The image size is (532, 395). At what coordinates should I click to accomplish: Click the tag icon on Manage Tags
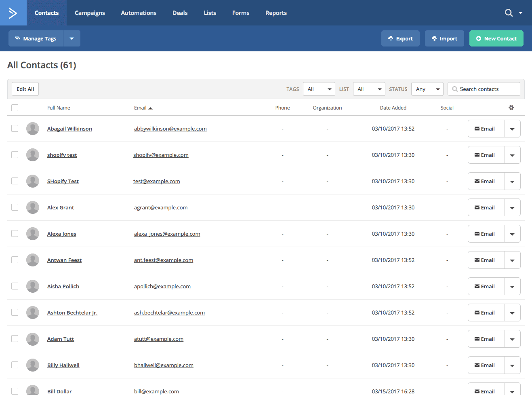coord(19,38)
